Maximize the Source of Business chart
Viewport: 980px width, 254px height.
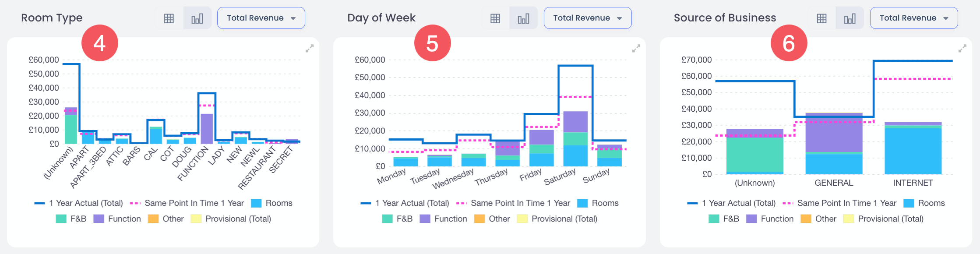(962, 49)
